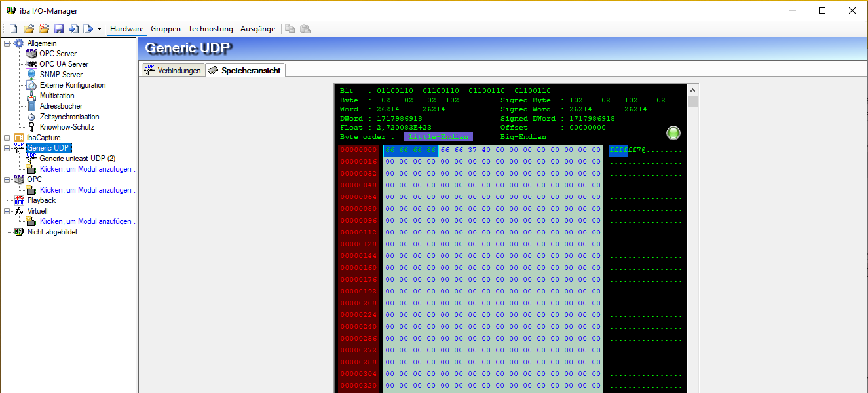Click the Export toolbar icon
Image resolution: width=868 pixels, height=393 pixels.
pyautogui.click(x=88, y=29)
